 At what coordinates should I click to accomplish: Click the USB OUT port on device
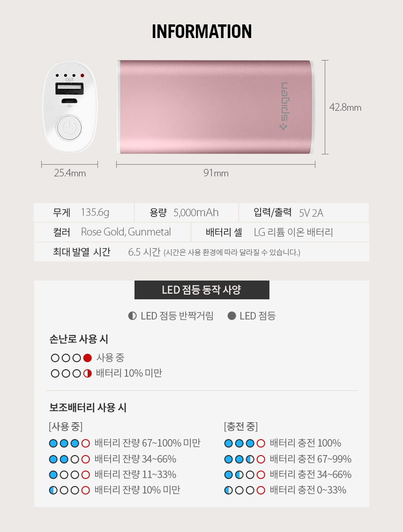69,89
